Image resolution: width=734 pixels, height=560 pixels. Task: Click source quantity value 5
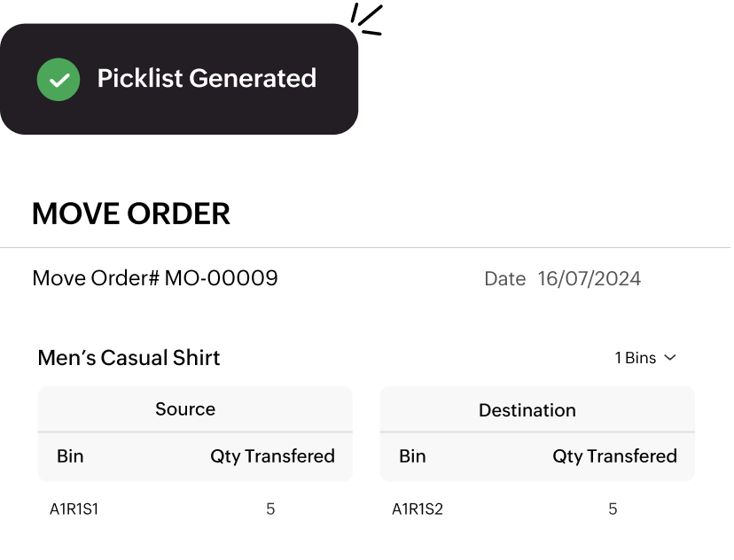tap(270, 509)
